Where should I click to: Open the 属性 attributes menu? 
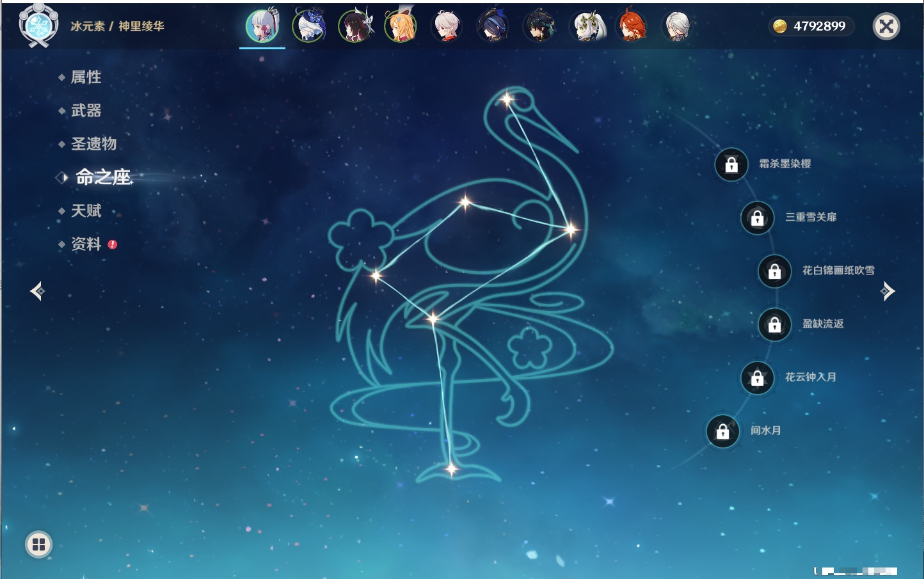[x=86, y=77]
